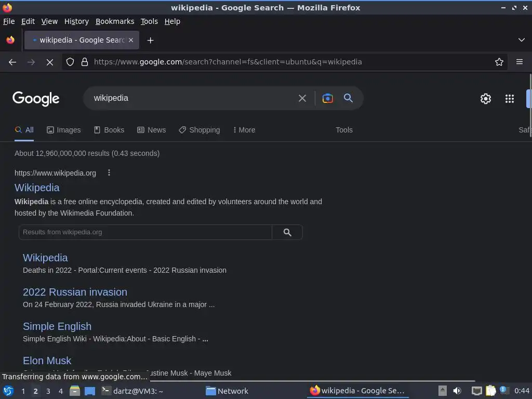Screen dimensions: 532x399
Task: Open the Elon Musk sitelink
Action: [x=47, y=361]
